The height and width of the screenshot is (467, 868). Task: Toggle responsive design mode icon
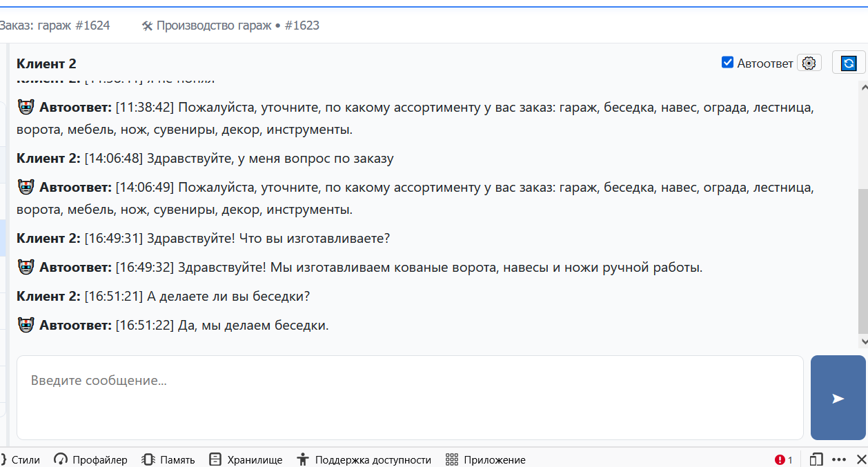coord(816,459)
